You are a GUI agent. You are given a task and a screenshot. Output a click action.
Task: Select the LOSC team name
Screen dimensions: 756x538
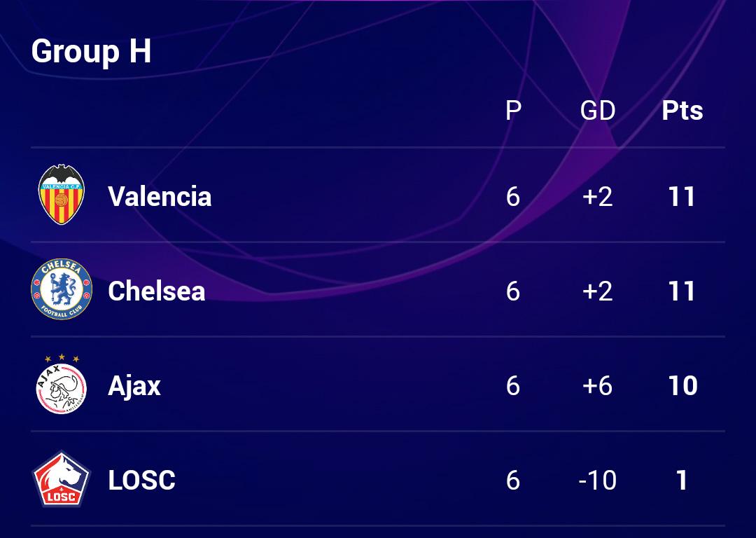click(x=142, y=481)
